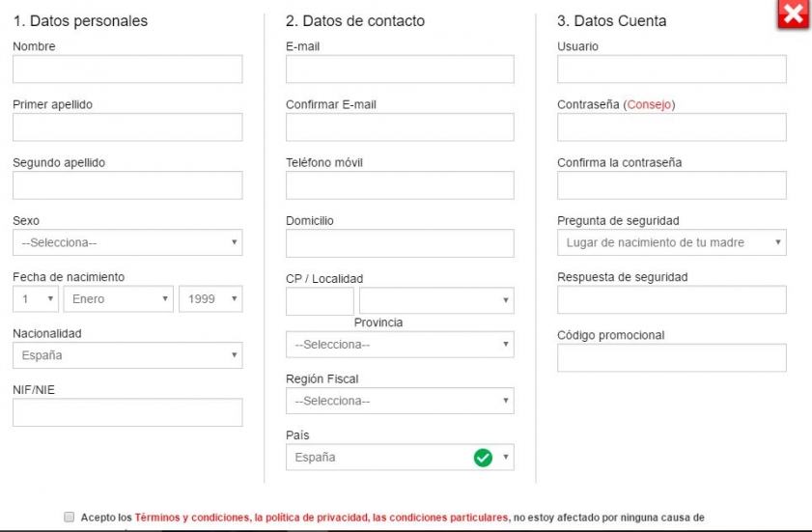Open the Localidad dropdown
This screenshot has width=812, height=532.
(436, 300)
